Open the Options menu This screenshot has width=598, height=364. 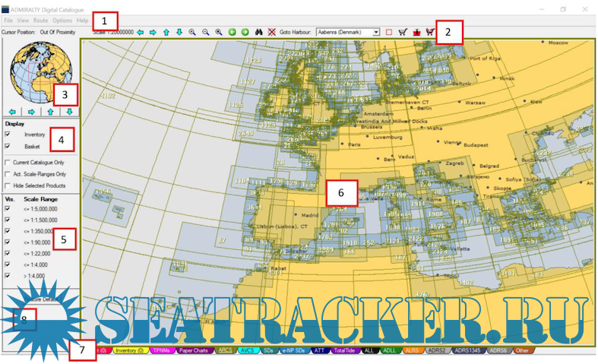coord(62,21)
